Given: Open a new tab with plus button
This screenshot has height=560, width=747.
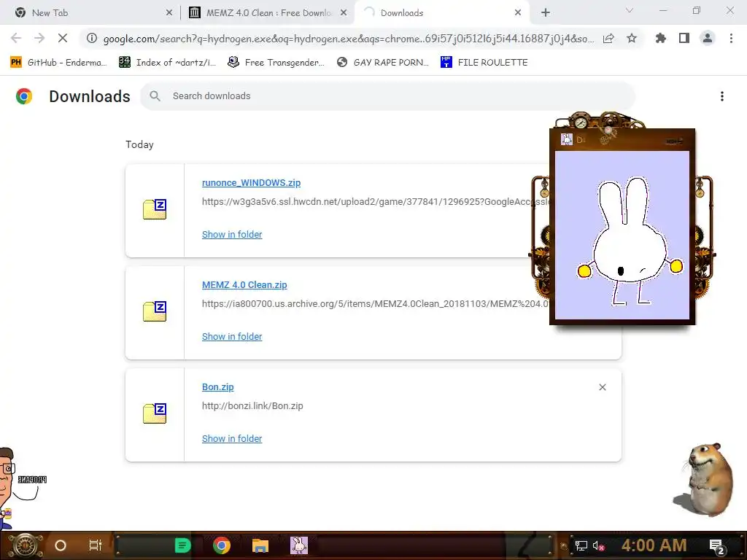Looking at the screenshot, I should coord(546,13).
